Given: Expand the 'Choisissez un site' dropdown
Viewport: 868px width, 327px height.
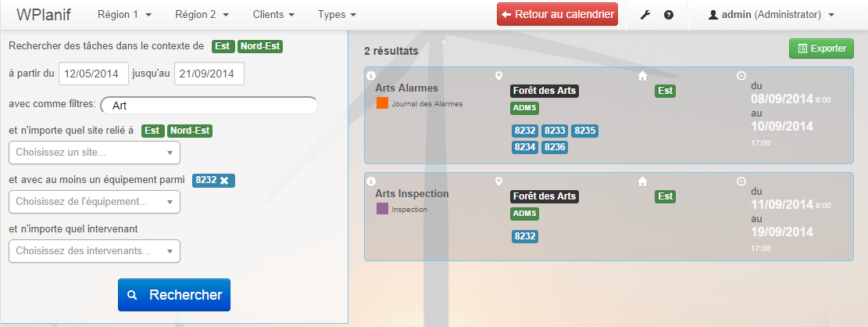Looking at the screenshot, I should pyautogui.click(x=94, y=153).
